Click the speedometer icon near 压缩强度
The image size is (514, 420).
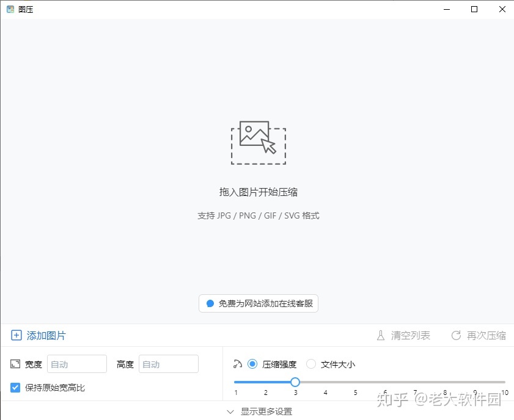point(239,364)
